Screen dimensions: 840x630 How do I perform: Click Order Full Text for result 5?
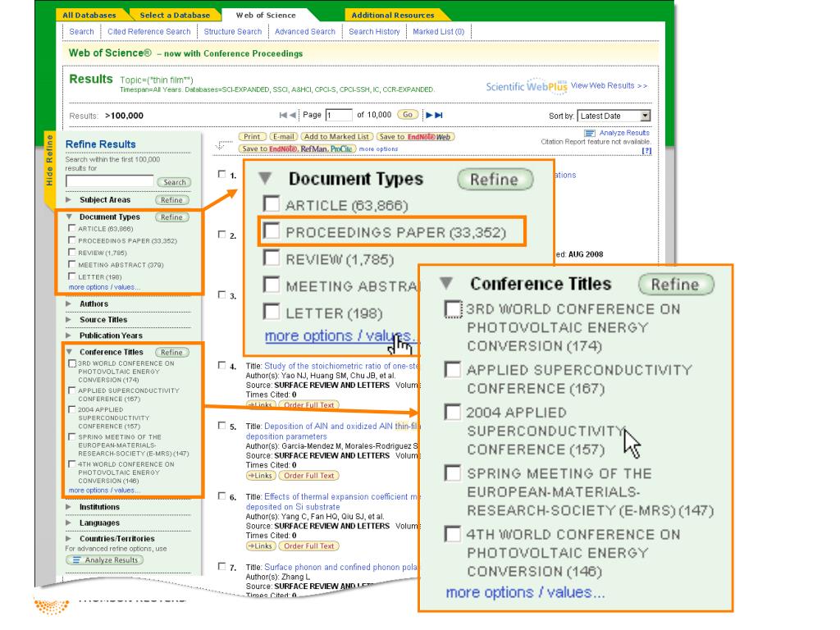tap(309, 476)
